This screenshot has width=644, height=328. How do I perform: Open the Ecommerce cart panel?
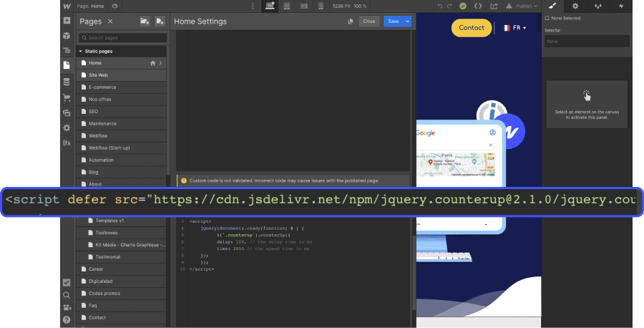point(67,97)
